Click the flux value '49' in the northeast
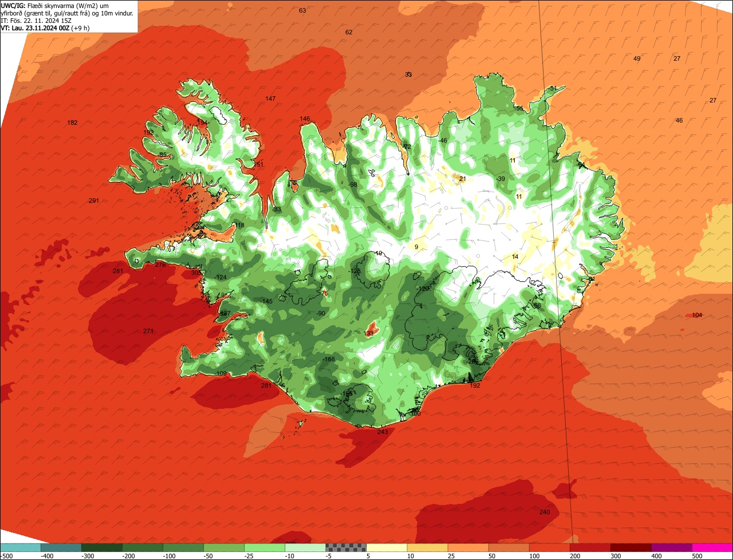Image resolution: width=733 pixels, height=560 pixels. point(637,58)
